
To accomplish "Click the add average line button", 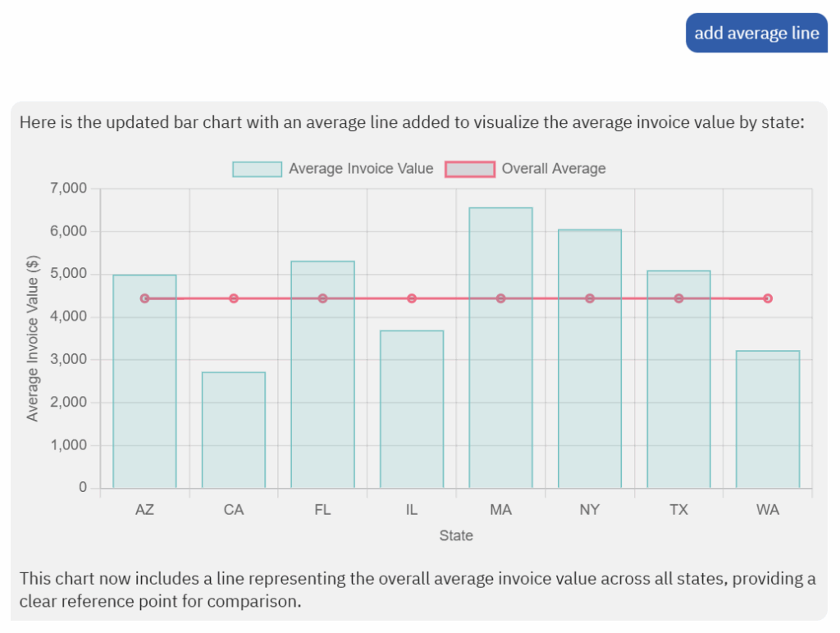I will (756, 33).
